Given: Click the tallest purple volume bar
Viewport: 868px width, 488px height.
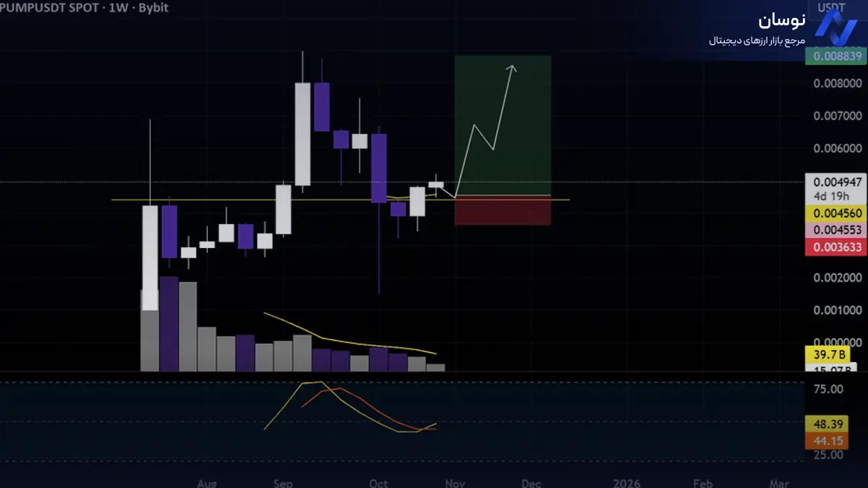Looking at the screenshot, I should coord(169,323).
